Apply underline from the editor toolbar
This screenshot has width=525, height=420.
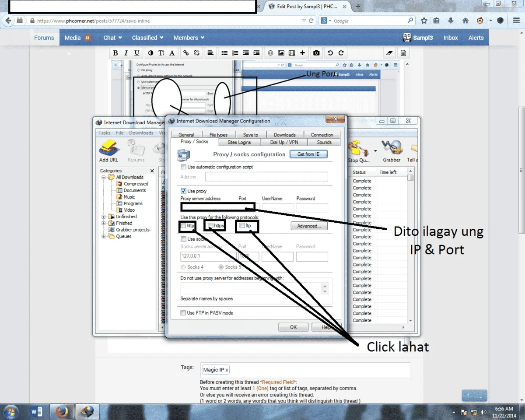tap(137, 53)
